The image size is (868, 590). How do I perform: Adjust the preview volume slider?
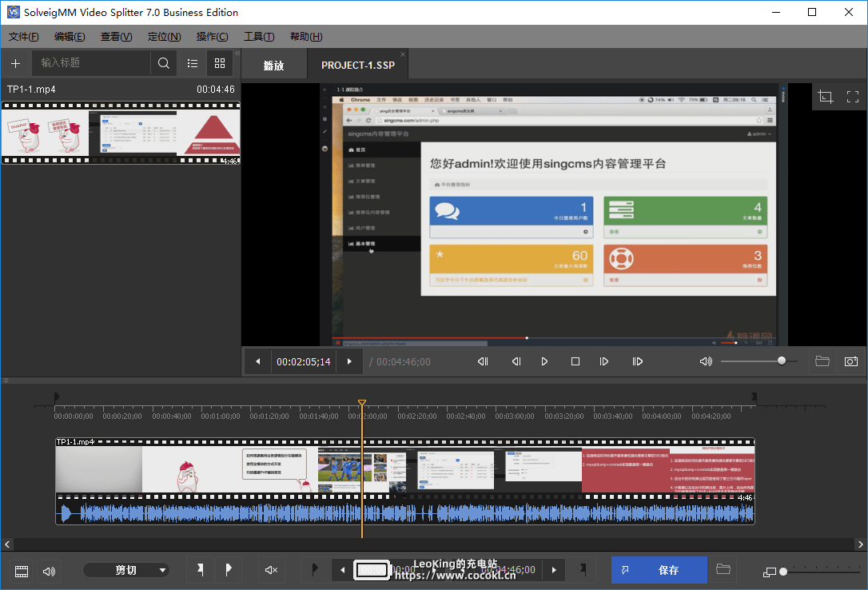tap(782, 361)
